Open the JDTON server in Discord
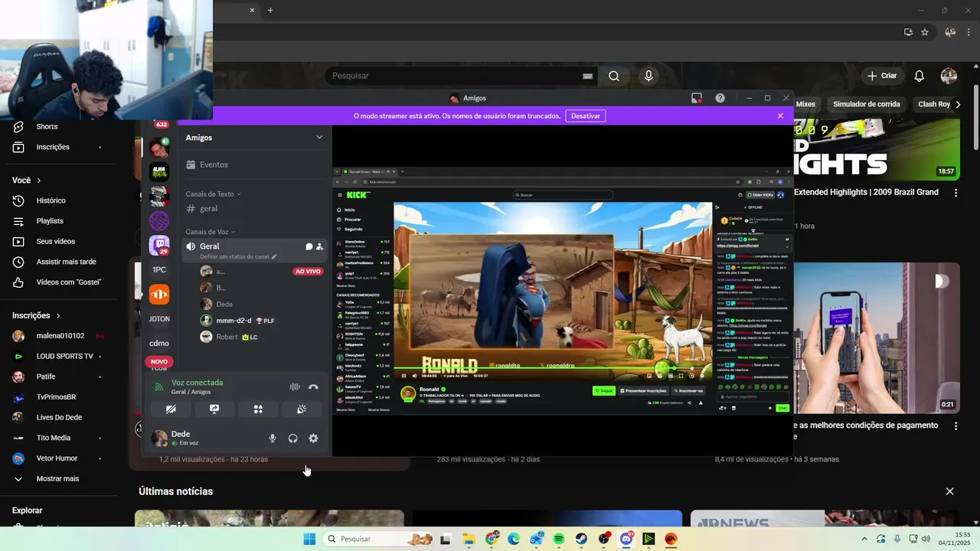This screenshot has width=980, height=551. pos(159,319)
